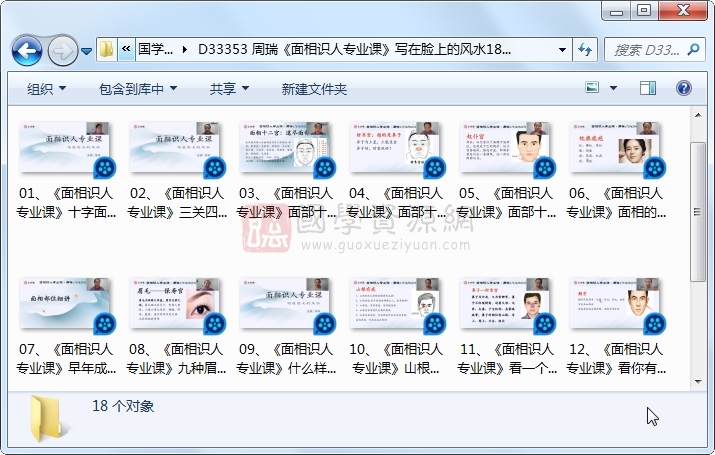This screenshot has height=455, width=715.
Task: Click the folder icon in address bar
Action: pyautogui.click(x=107, y=49)
